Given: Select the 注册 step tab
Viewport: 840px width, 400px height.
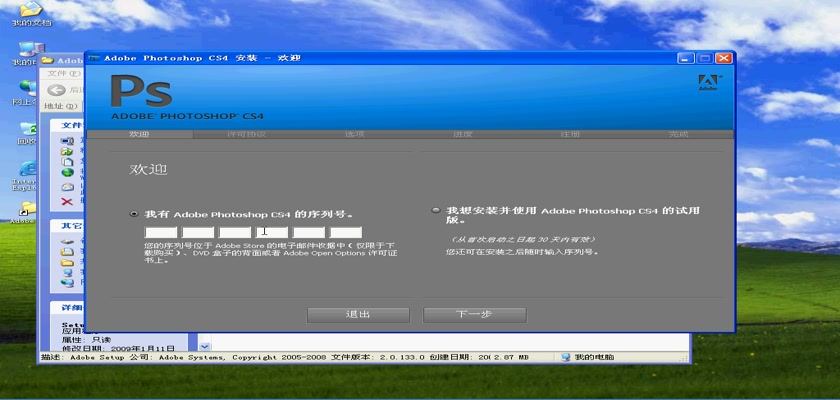Looking at the screenshot, I should [571, 134].
